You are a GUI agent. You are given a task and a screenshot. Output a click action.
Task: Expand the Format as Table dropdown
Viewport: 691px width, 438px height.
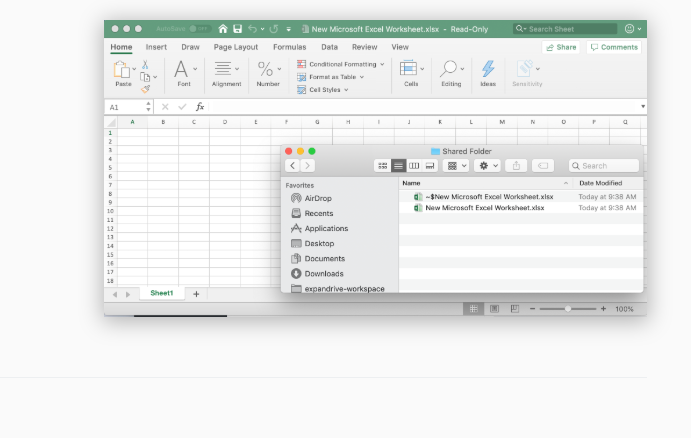click(x=362, y=77)
